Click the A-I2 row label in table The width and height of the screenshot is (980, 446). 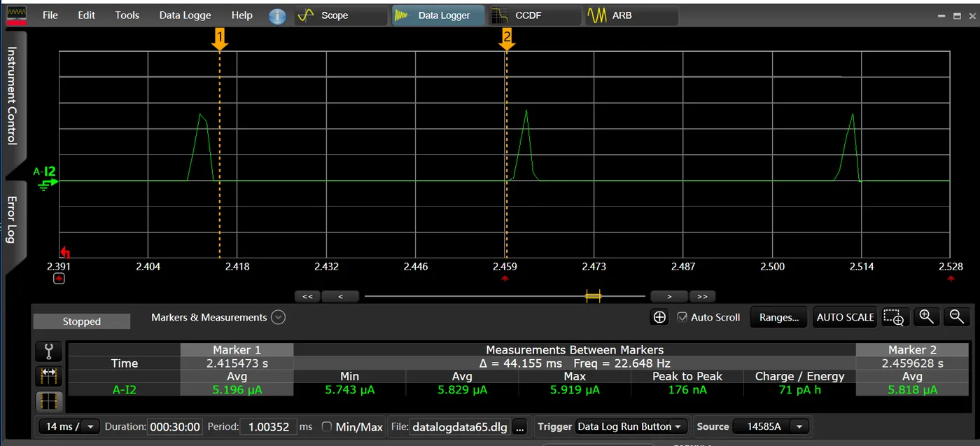click(125, 390)
